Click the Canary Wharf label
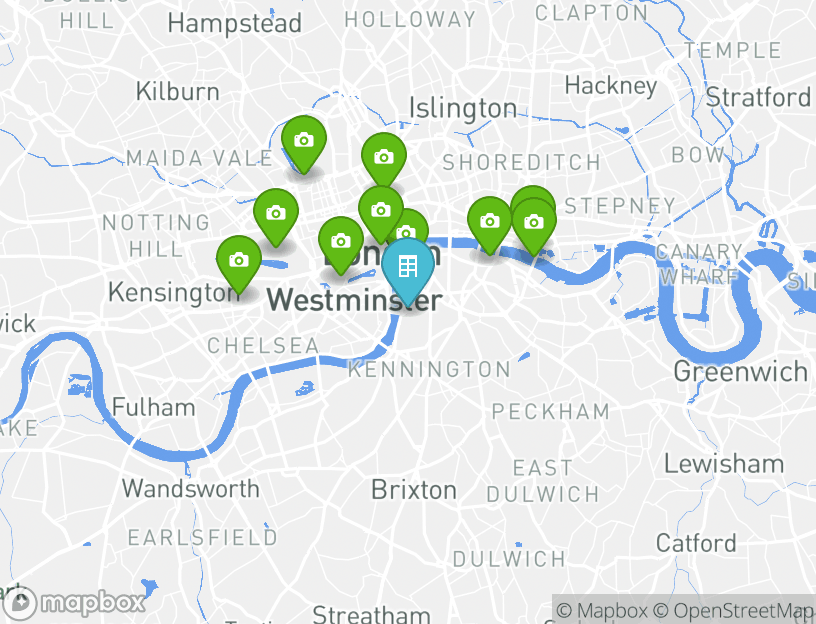Viewport: 816px width, 624px height. [699, 264]
